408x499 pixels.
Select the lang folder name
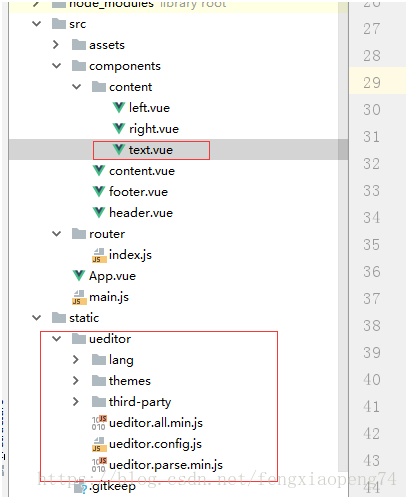(x=121, y=360)
